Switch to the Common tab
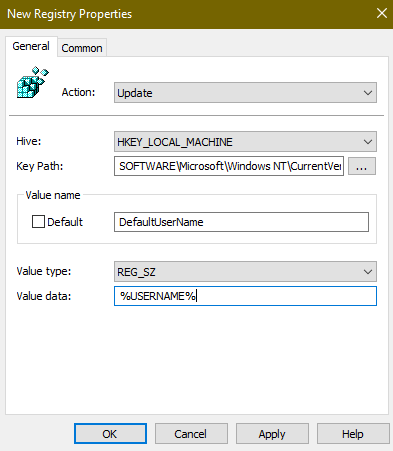Screen dimensions: 393x451 coord(82,48)
